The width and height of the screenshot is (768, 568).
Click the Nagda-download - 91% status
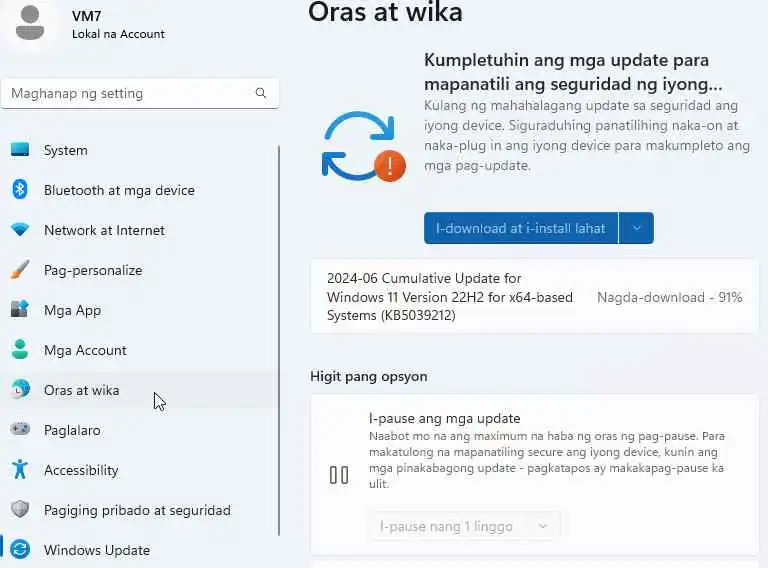(x=670, y=297)
